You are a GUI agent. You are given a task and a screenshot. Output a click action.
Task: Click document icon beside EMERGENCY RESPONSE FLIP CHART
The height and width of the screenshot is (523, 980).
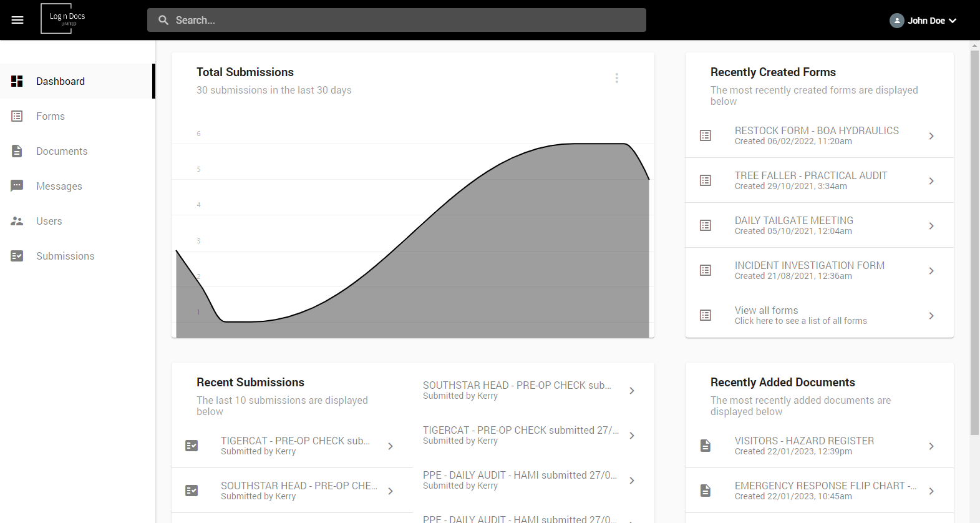[x=706, y=491]
